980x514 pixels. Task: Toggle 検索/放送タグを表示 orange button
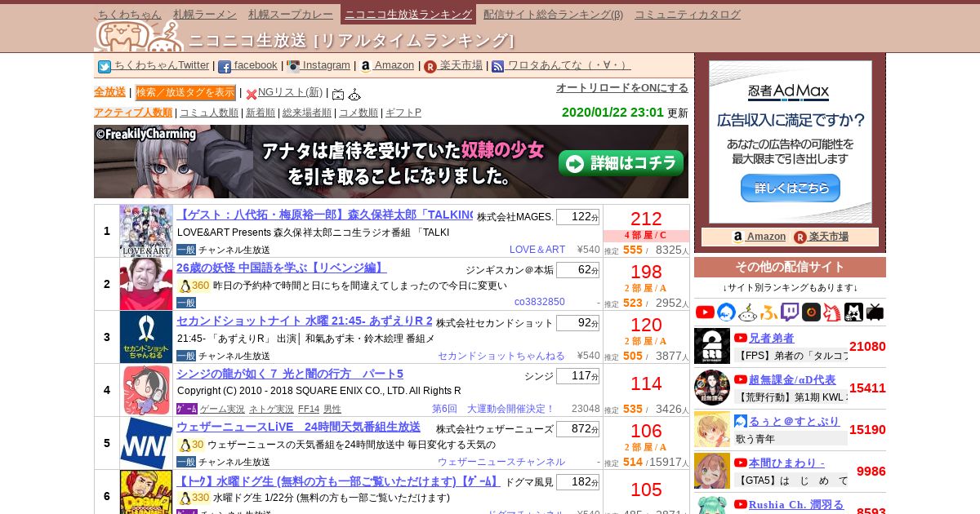coord(185,92)
